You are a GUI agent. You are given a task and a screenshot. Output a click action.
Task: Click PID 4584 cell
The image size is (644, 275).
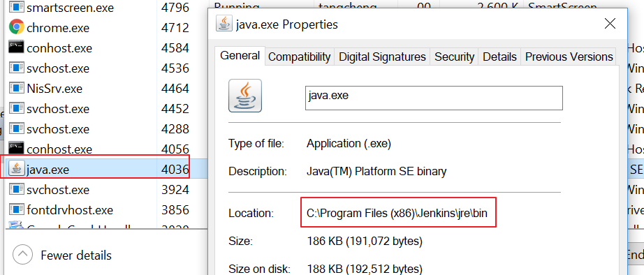point(175,48)
